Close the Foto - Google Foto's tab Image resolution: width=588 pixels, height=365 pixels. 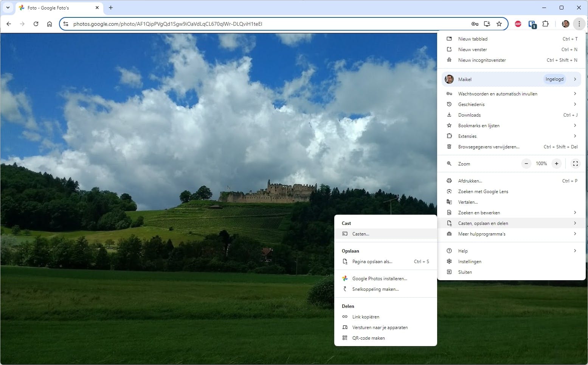(x=97, y=8)
